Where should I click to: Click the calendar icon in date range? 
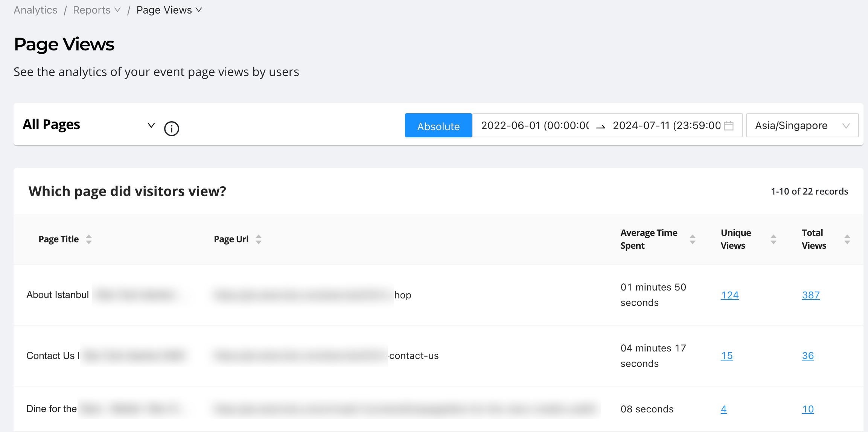729,126
